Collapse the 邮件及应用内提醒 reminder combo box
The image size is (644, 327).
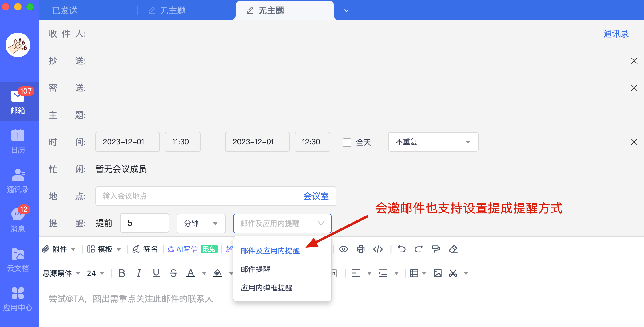pyautogui.click(x=282, y=223)
